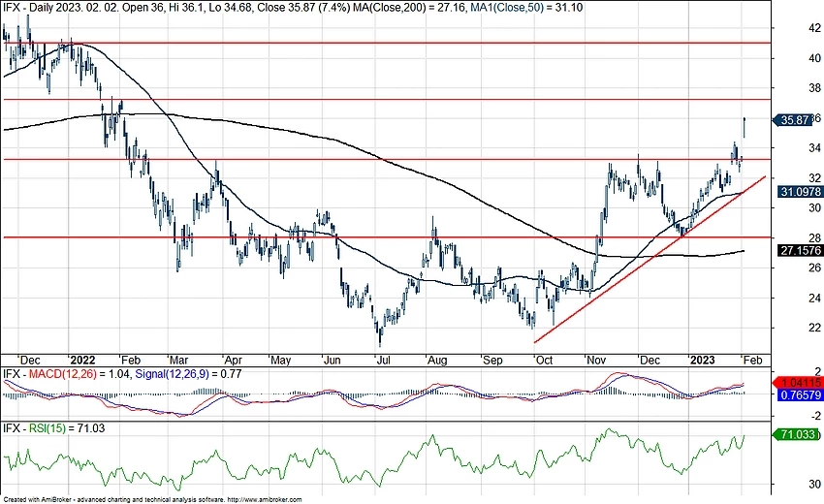The height and width of the screenshot is (504, 824).
Task: Click the Created with AmiBroker footer text
Action: click(x=37, y=500)
